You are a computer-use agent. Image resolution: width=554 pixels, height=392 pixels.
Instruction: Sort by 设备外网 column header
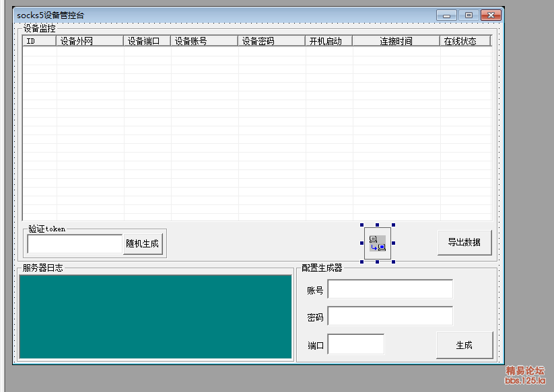90,41
